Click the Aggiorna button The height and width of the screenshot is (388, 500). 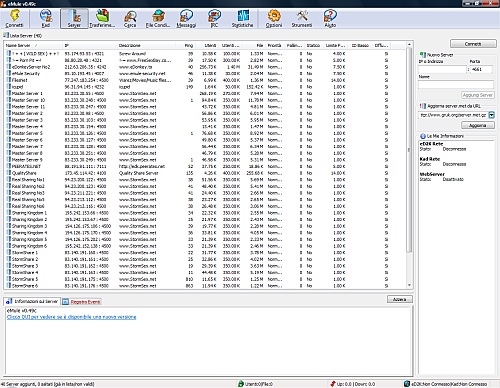[478, 125]
